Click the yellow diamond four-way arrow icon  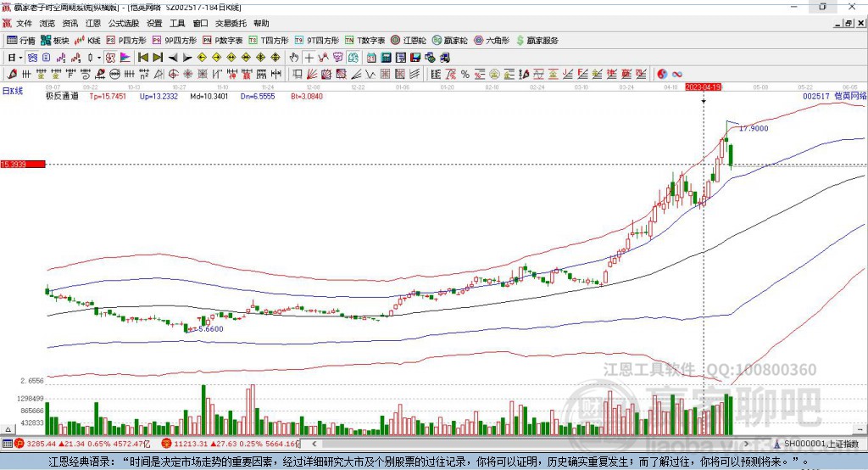(275, 58)
